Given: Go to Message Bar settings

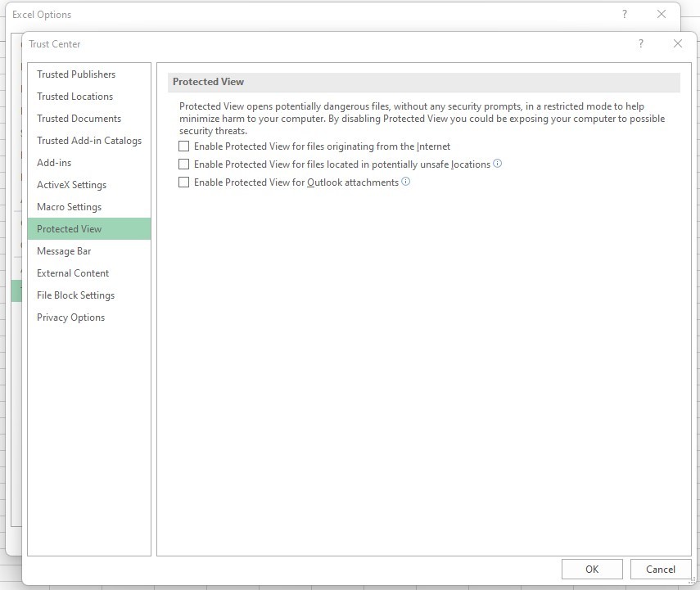Looking at the screenshot, I should [x=89, y=251].
